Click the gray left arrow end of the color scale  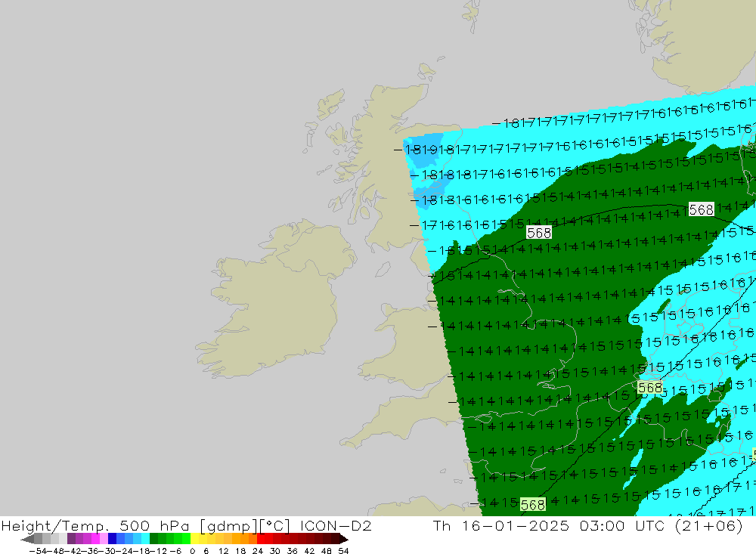(27, 539)
